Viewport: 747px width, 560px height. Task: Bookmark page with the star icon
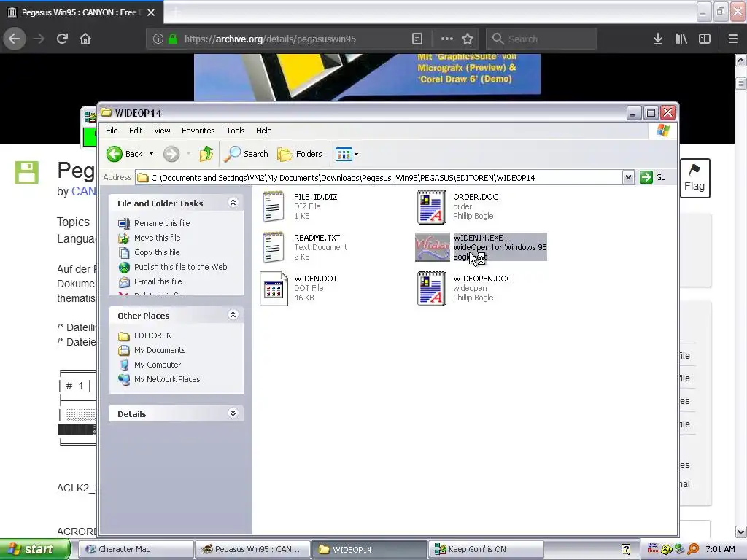468,39
